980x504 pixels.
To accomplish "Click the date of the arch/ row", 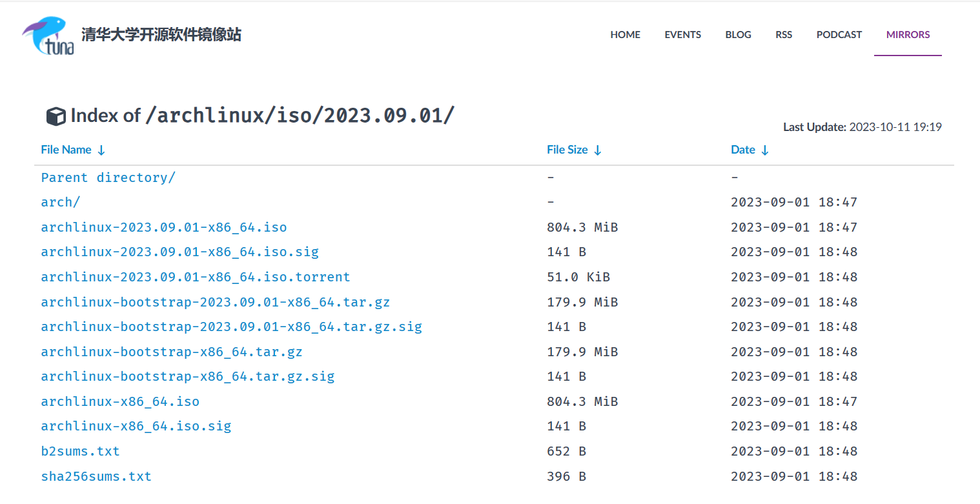I will pos(794,202).
